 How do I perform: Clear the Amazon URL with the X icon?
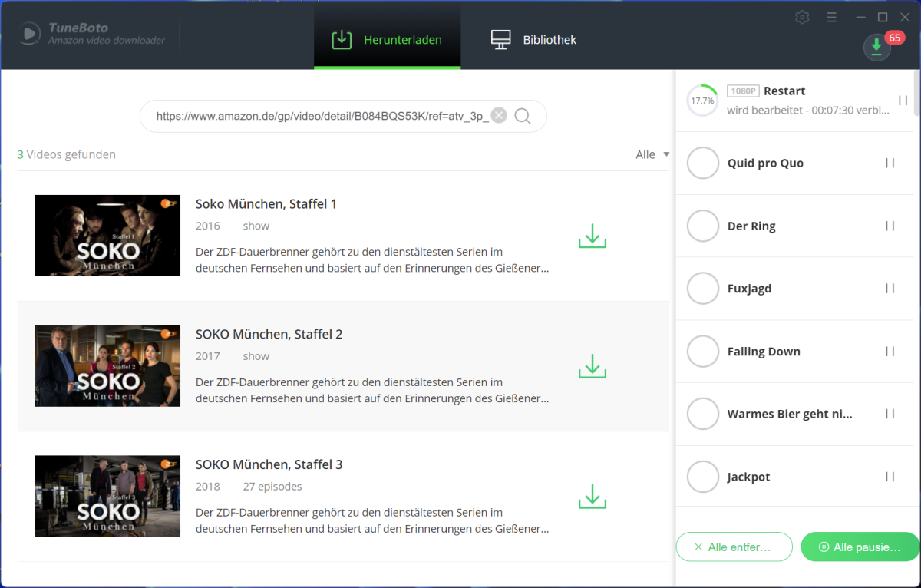pos(499,115)
